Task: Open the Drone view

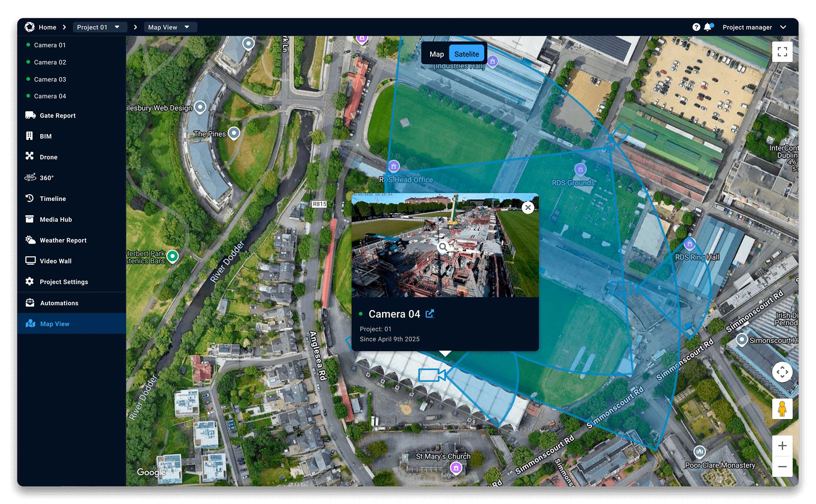Action: pyautogui.click(x=48, y=157)
